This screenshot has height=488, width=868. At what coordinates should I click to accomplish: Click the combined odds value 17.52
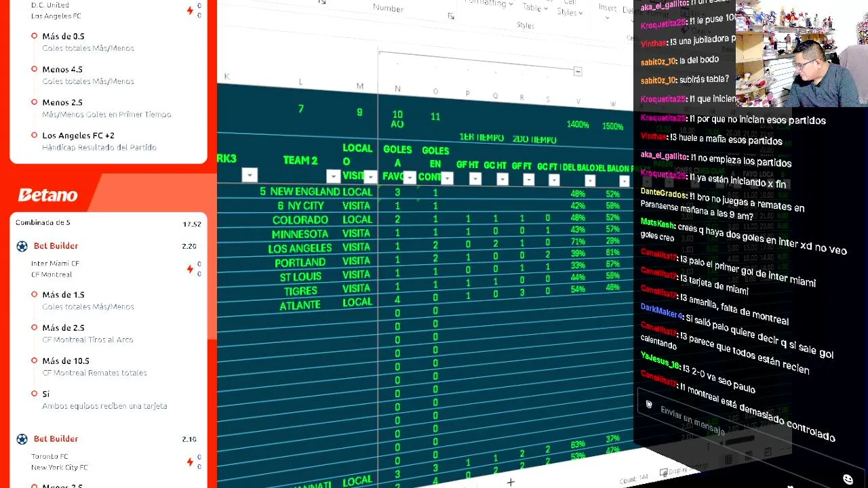pyautogui.click(x=192, y=224)
